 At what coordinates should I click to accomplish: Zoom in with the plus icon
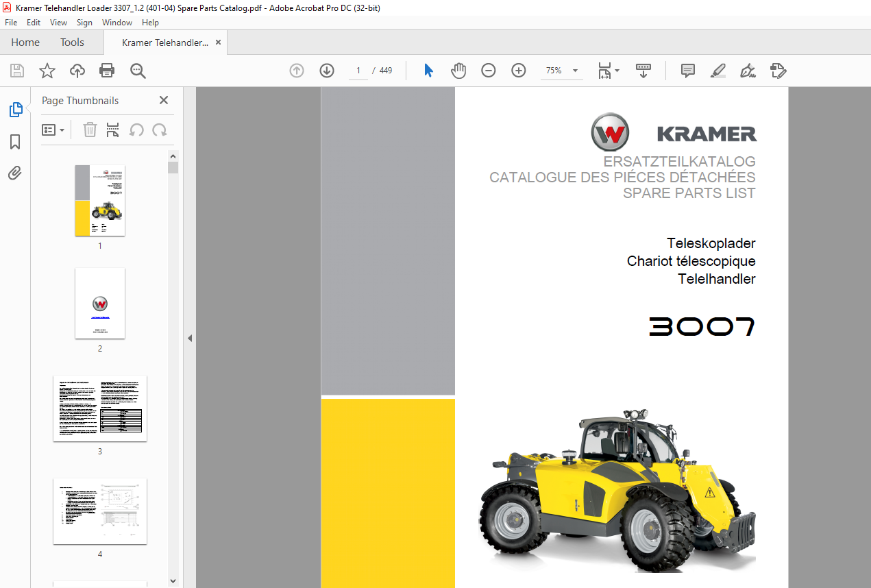519,71
